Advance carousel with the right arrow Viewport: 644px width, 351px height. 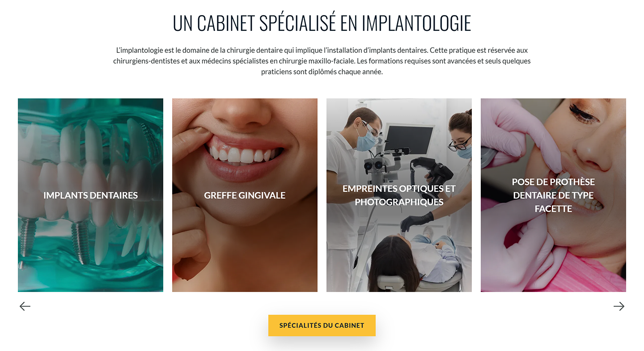click(619, 306)
